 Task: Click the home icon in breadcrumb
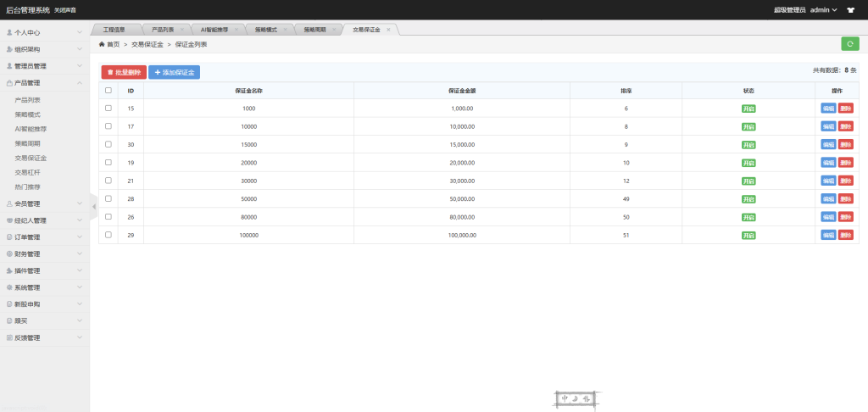[x=102, y=44]
